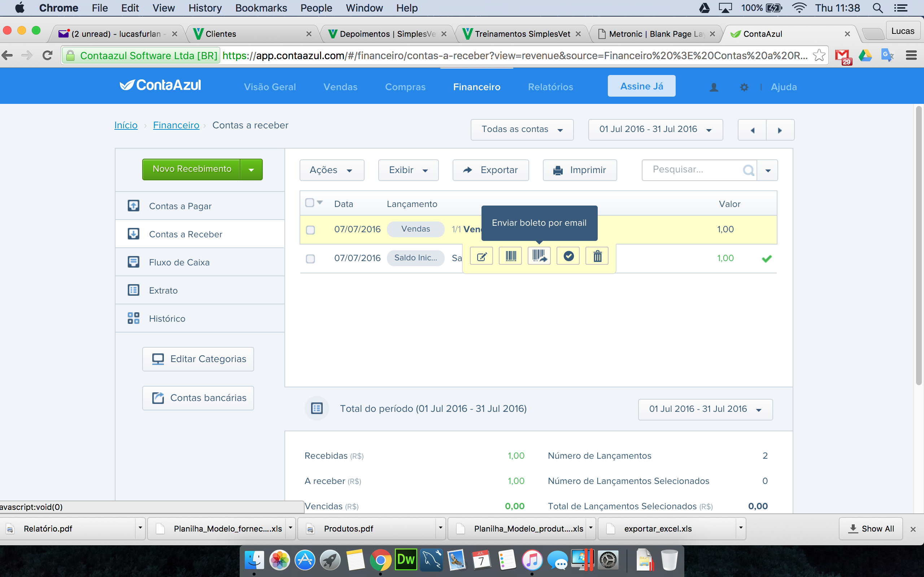Open the user profile icon in header

coord(714,87)
